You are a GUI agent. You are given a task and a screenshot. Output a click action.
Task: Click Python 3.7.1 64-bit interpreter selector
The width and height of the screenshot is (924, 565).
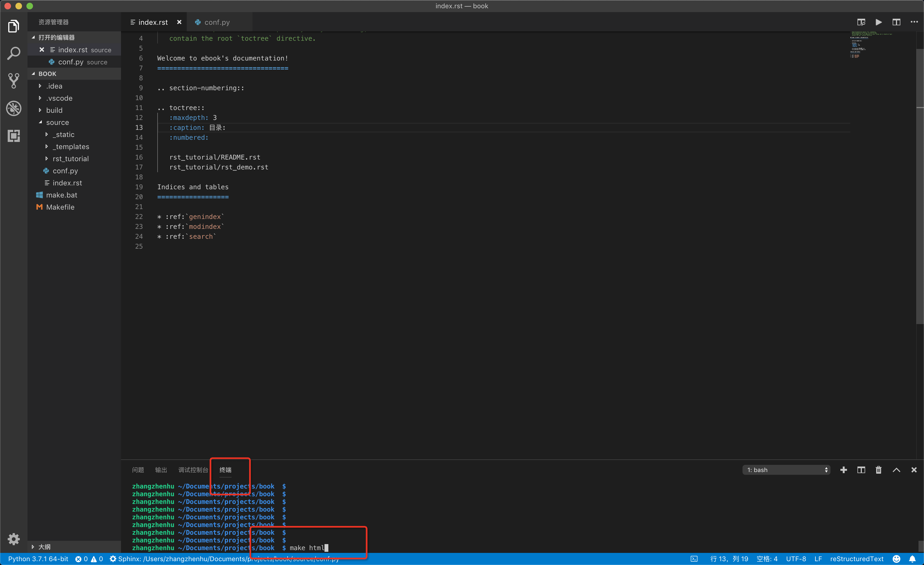pyautogui.click(x=38, y=559)
